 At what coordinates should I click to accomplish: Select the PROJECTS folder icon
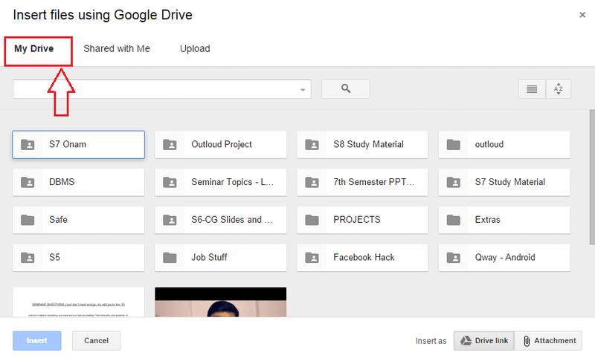click(312, 220)
